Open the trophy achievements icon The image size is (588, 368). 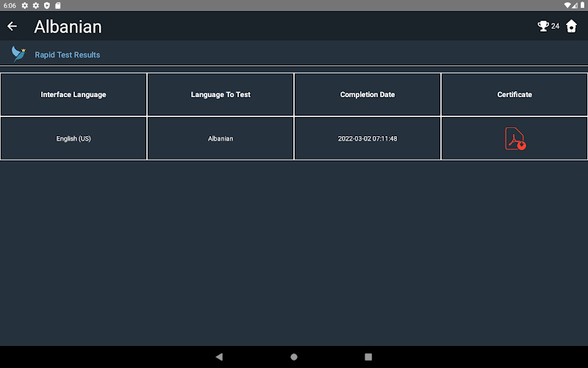[543, 26]
